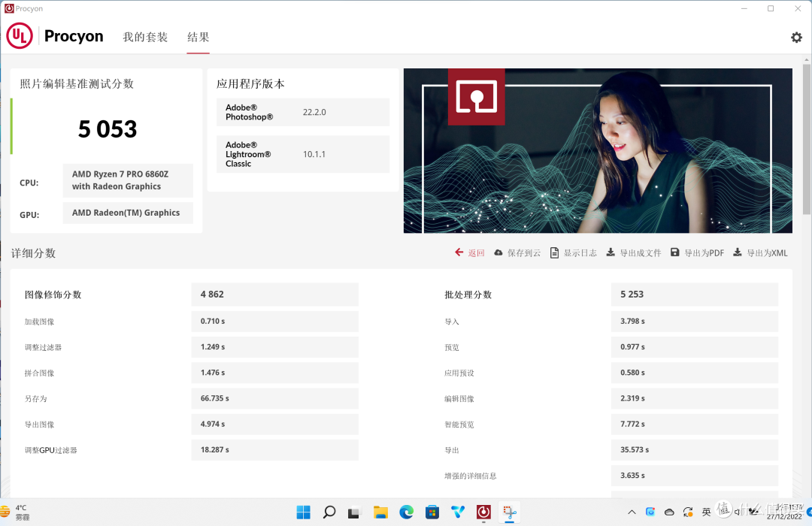This screenshot has width=812, height=526.
Task: Click the 导入 value 3.798 s
Action: (x=695, y=321)
